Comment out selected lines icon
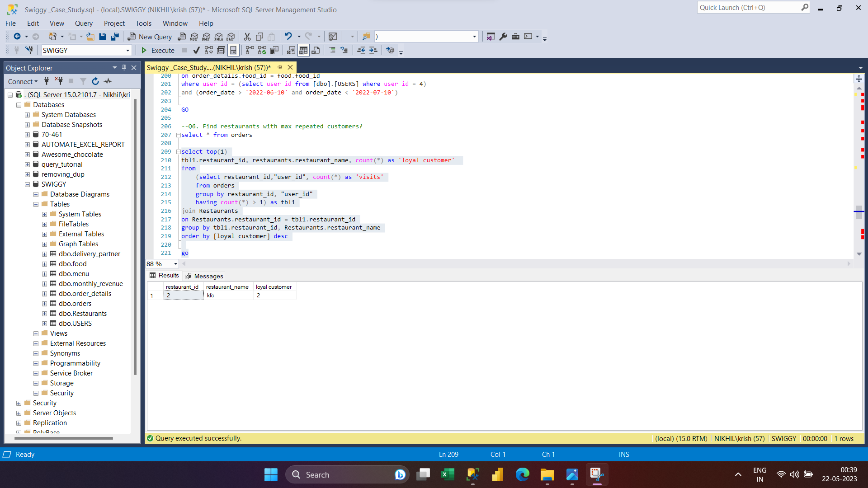The width and height of the screenshot is (868, 488). pos(332,50)
